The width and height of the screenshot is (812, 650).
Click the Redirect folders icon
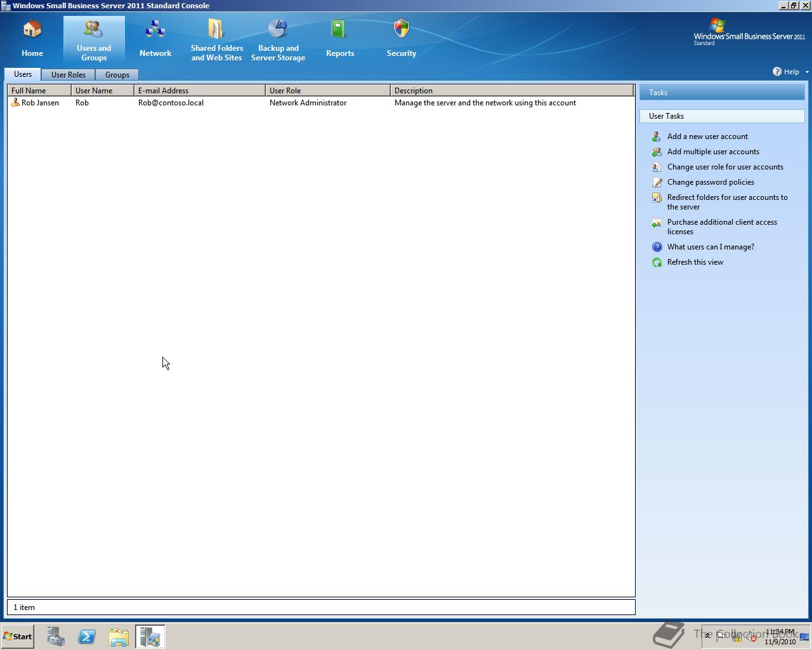point(657,197)
